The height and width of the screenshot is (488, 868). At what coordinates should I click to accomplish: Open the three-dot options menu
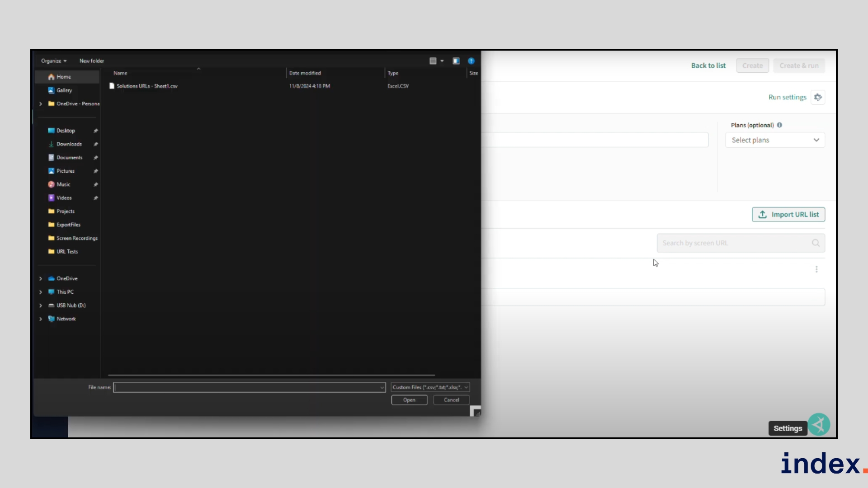coord(816,269)
